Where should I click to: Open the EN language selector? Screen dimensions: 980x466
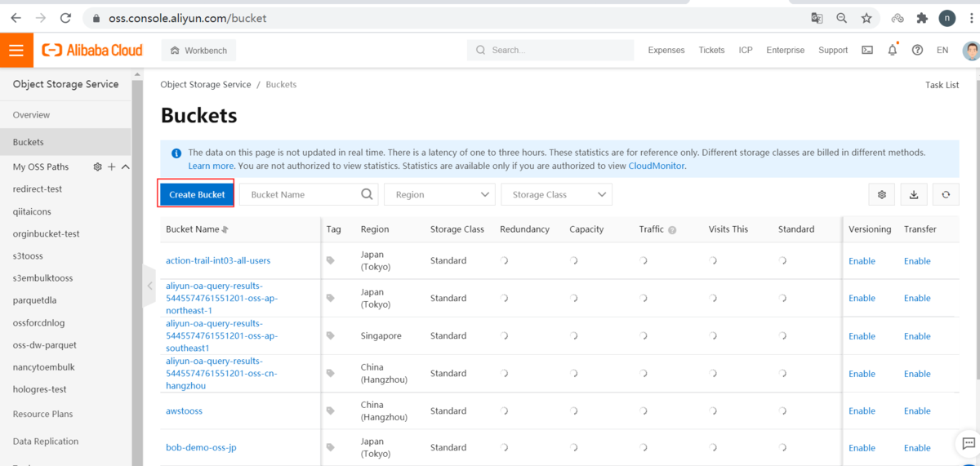942,51
